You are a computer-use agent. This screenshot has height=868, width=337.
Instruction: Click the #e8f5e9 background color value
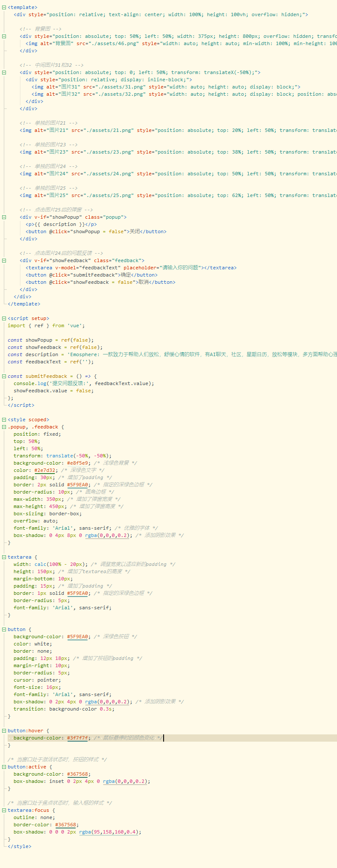coord(77,463)
